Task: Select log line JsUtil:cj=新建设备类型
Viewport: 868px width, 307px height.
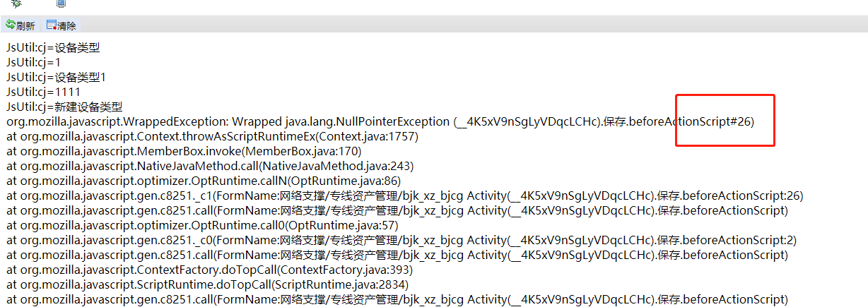Action: pos(65,107)
